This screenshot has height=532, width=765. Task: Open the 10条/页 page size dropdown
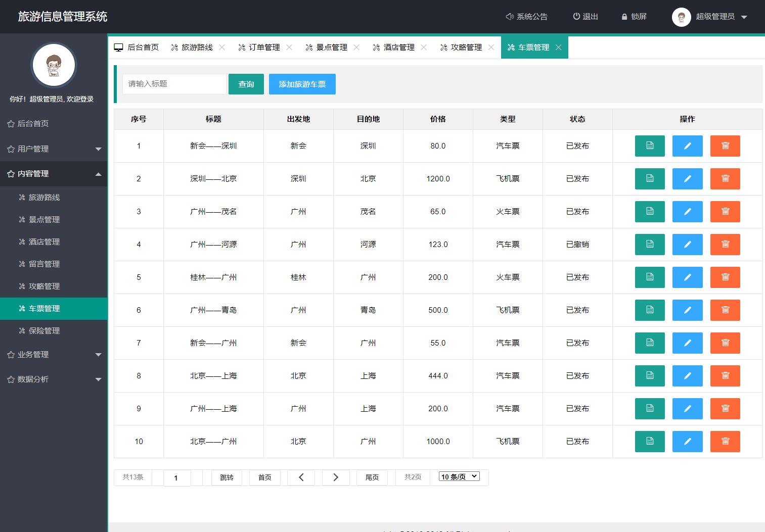(x=458, y=476)
